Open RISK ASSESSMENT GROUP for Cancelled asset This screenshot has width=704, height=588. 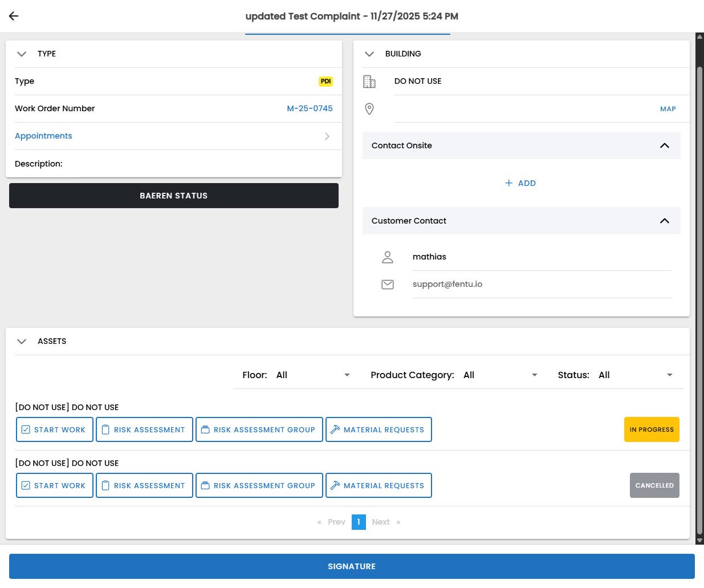pyautogui.click(x=259, y=485)
